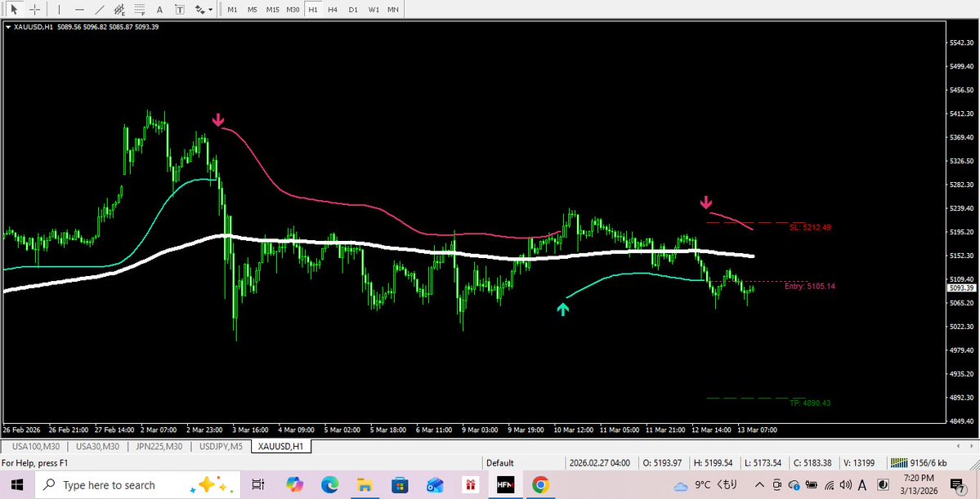The height and width of the screenshot is (499, 980).
Task: Open the OneDrive tray icon
Action: tap(794, 485)
